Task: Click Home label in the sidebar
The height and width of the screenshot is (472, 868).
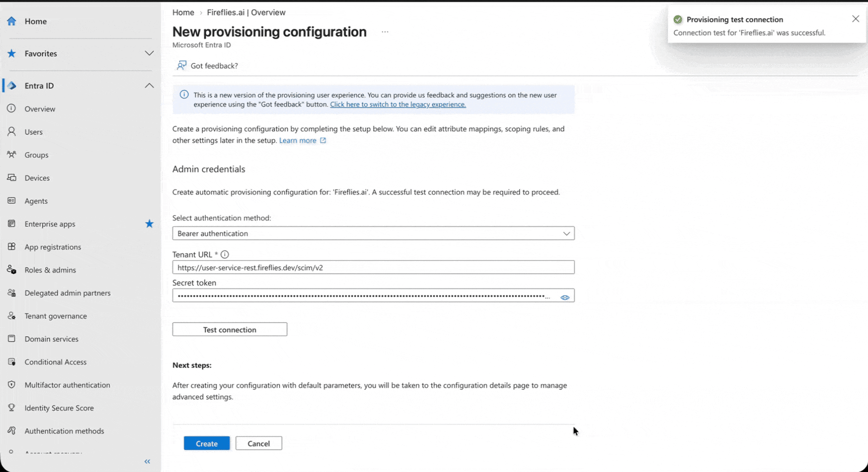Action: click(36, 21)
